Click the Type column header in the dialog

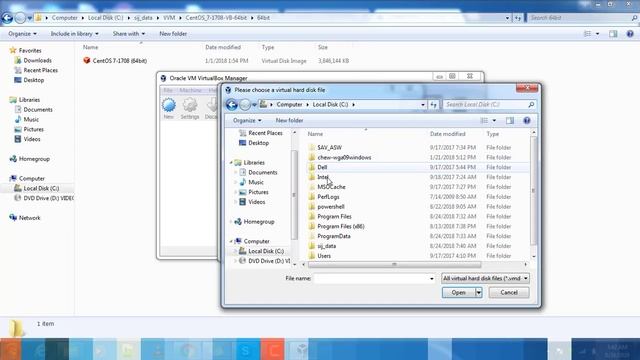pyautogui.click(x=492, y=134)
